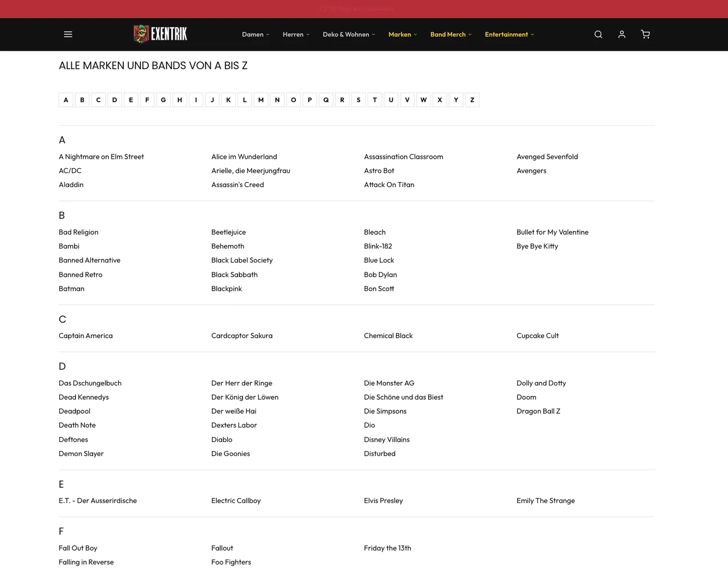
Task: Open the Die Simpsons link
Action: pyautogui.click(x=385, y=411)
